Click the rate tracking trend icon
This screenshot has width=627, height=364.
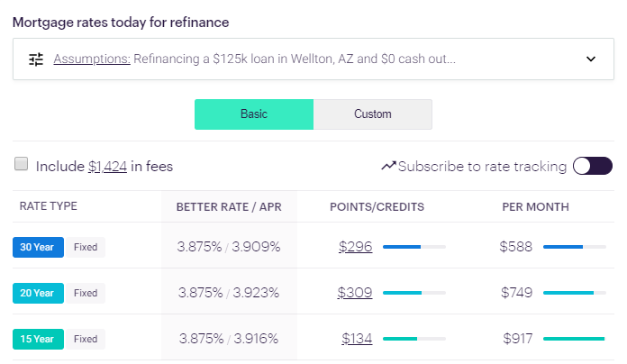click(389, 166)
